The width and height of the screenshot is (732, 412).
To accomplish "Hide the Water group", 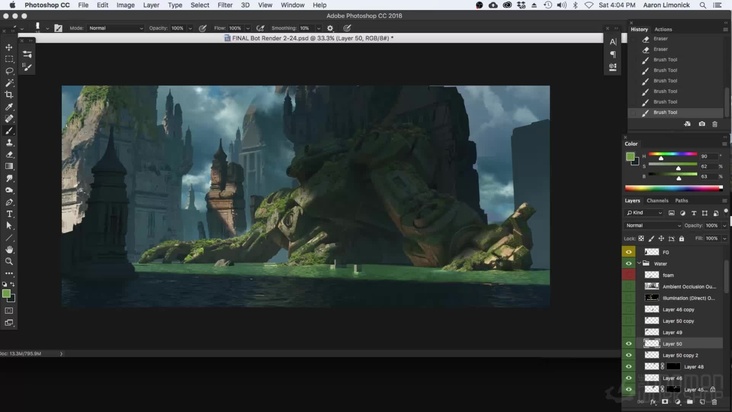I will (x=629, y=264).
